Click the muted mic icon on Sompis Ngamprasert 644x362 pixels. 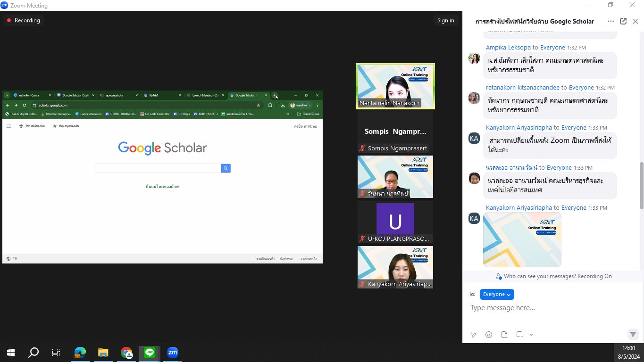pyautogui.click(x=362, y=148)
